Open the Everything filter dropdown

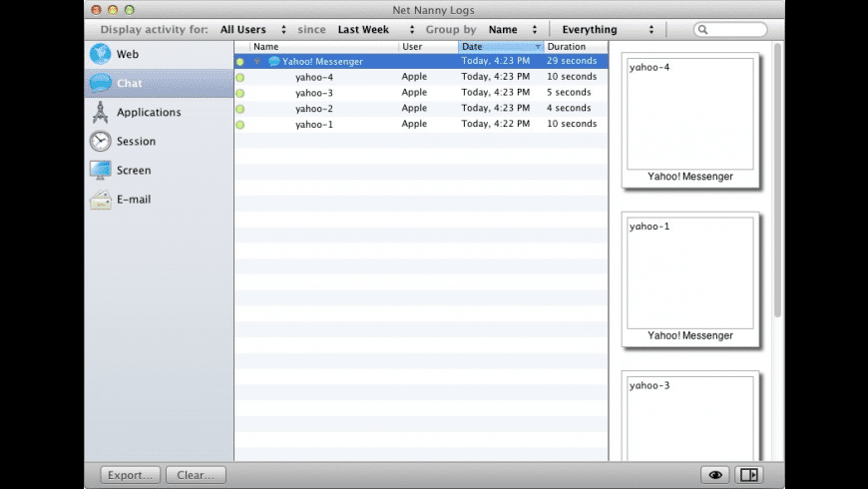[608, 29]
